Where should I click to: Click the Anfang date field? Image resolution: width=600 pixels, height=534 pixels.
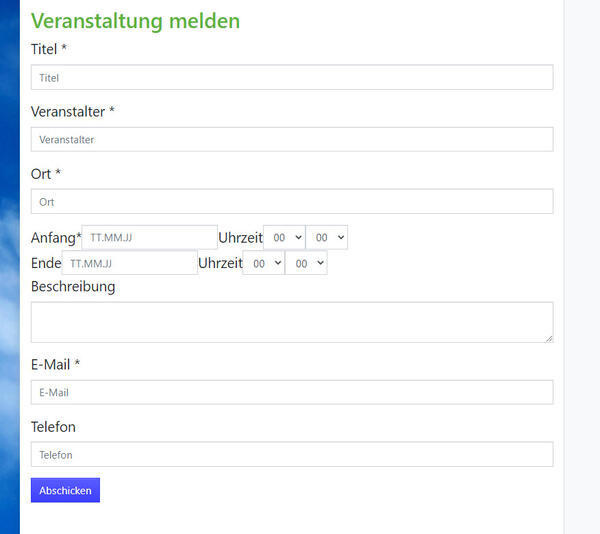[x=150, y=238]
